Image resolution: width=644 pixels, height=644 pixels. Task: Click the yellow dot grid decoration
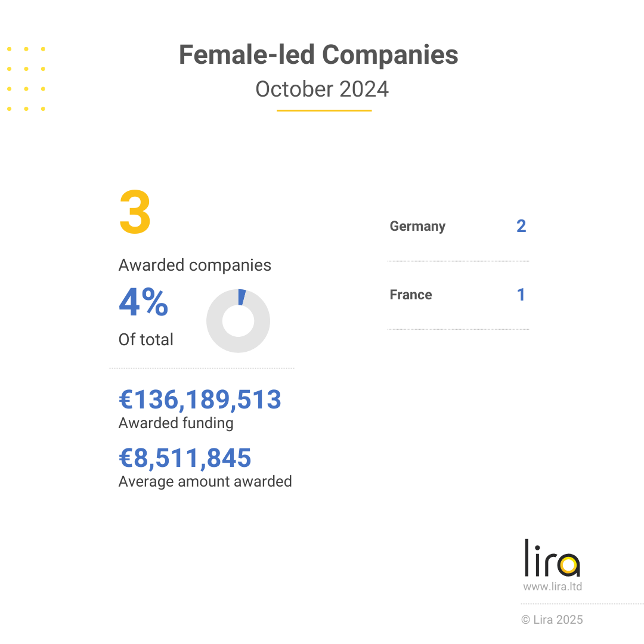pyautogui.click(x=26, y=79)
